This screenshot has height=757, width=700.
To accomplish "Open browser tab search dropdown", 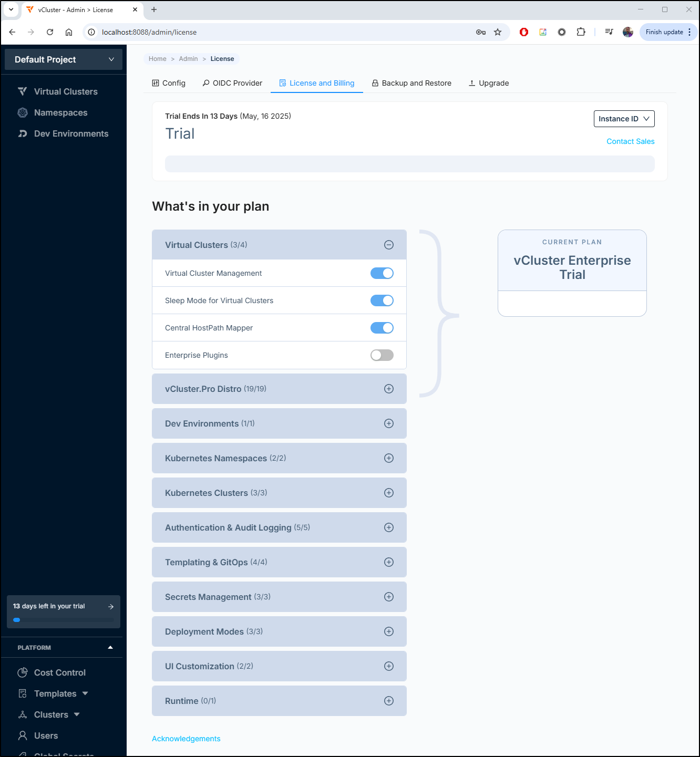I will point(11,9).
